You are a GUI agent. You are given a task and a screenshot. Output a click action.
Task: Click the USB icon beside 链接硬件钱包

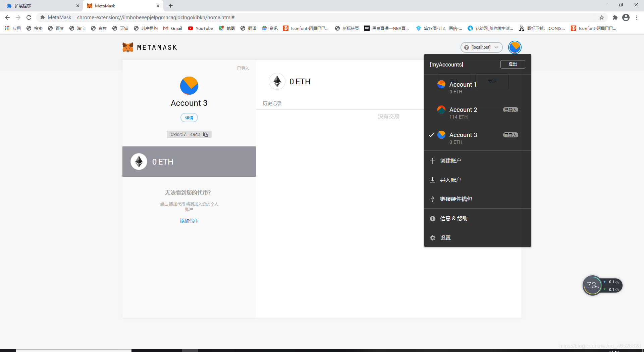click(x=433, y=199)
